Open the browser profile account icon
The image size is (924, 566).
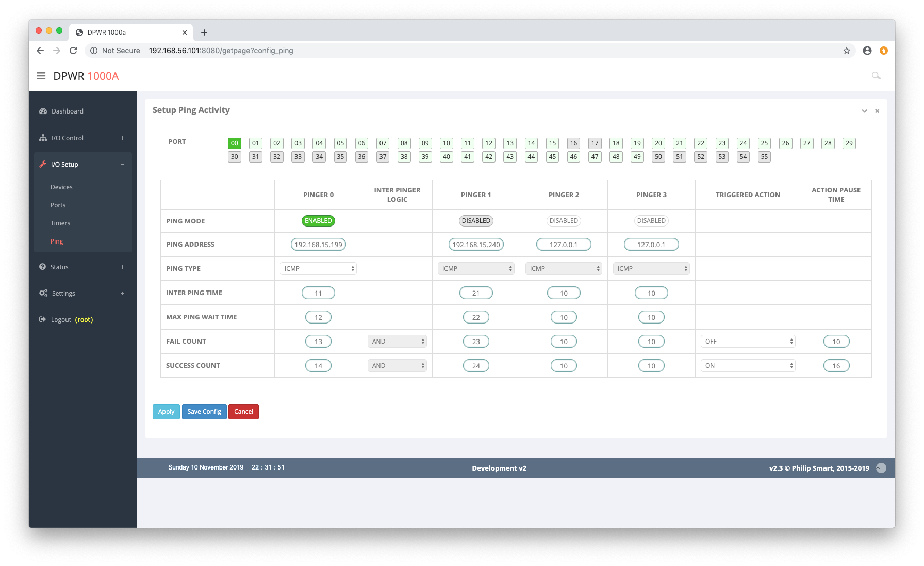[x=867, y=51]
